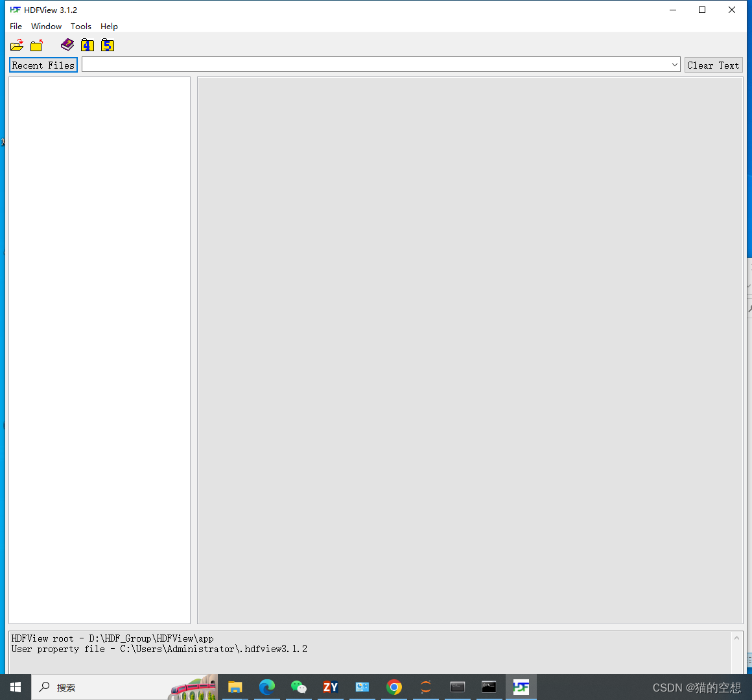Click the Close file toolbar icon
The height and width of the screenshot is (700, 752).
click(x=37, y=45)
